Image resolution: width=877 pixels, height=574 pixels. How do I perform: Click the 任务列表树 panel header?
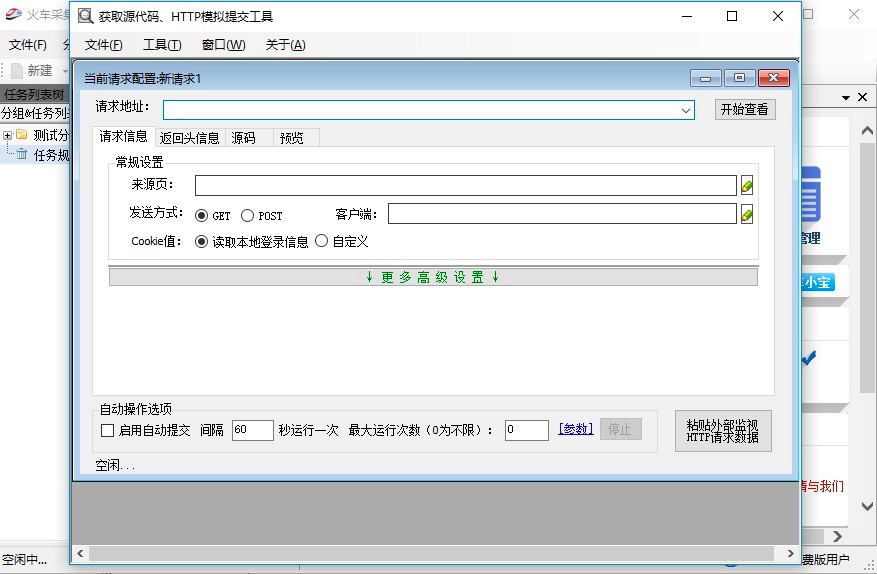(34, 95)
